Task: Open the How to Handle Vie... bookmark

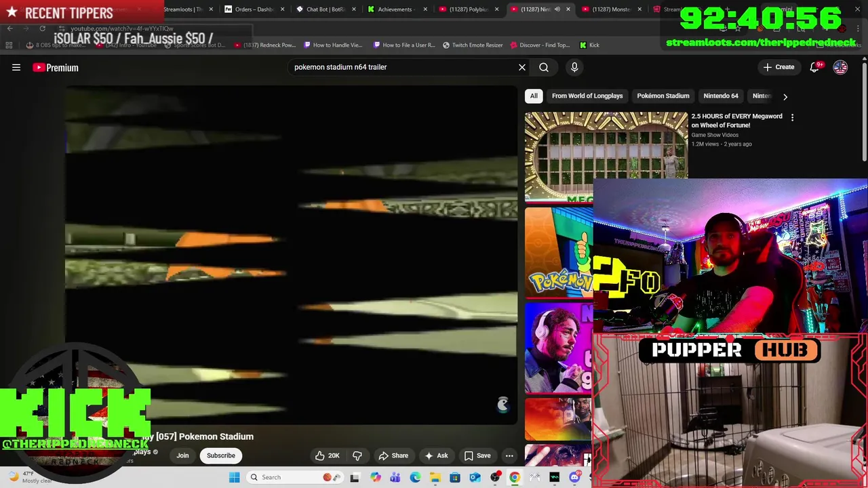Action: (x=333, y=45)
